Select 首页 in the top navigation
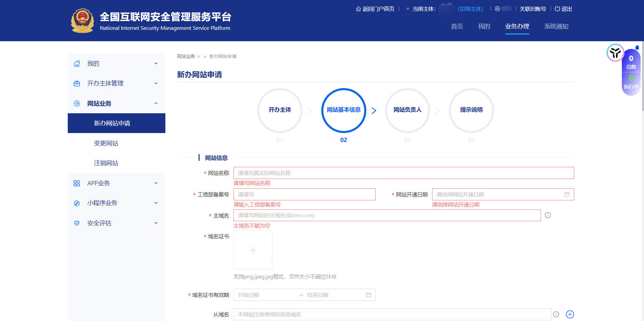The image size is (644, 321). coord(457,26)
